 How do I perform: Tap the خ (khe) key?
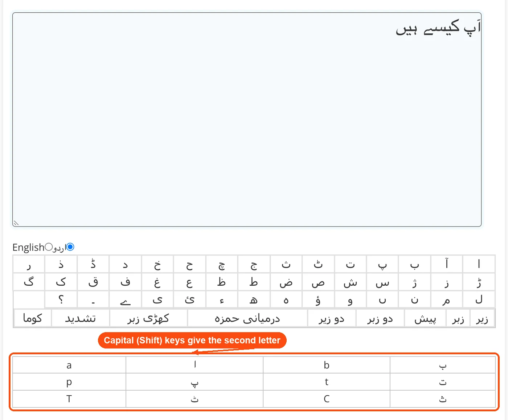coord(157,264)
